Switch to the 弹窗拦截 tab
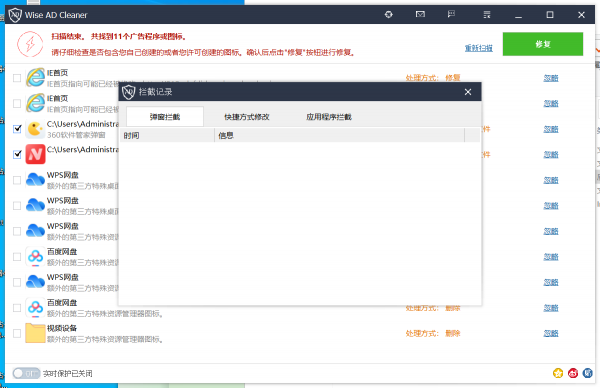The width and height of the screenshot is (600, 388). 165,117
